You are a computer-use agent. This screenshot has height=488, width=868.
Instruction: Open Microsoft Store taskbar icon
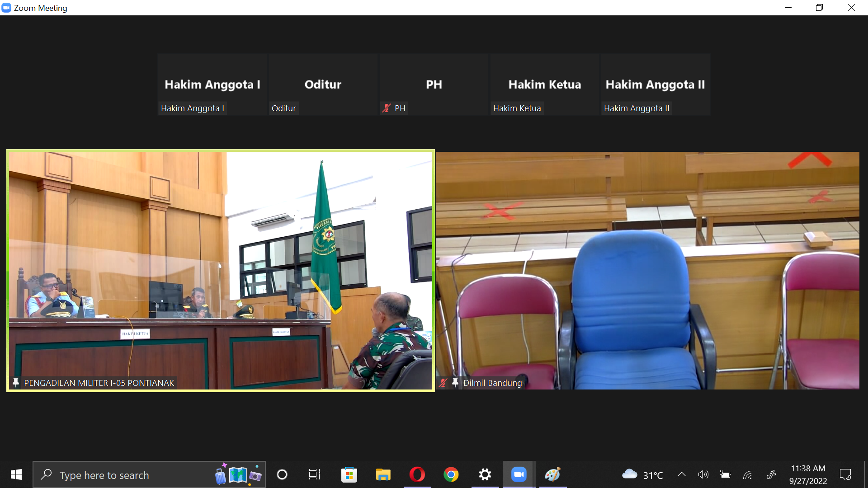(349, 474)
